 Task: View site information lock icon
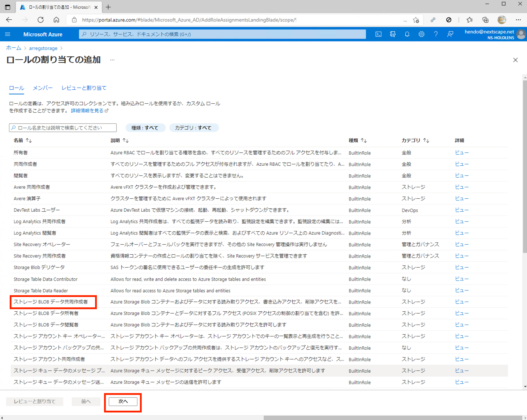(x=74, y=20)
